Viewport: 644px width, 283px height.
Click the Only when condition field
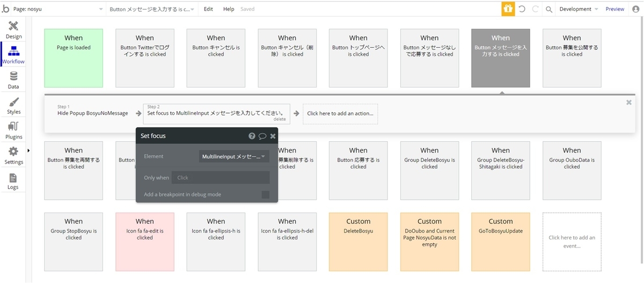(x=221, y=178)
